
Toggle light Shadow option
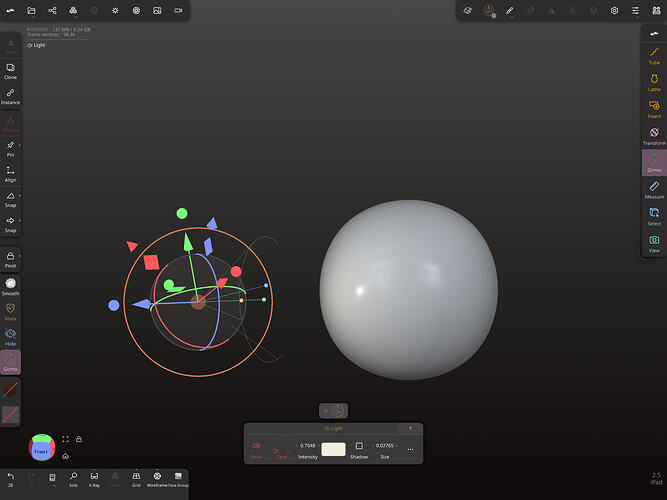[x=359, y=449]
